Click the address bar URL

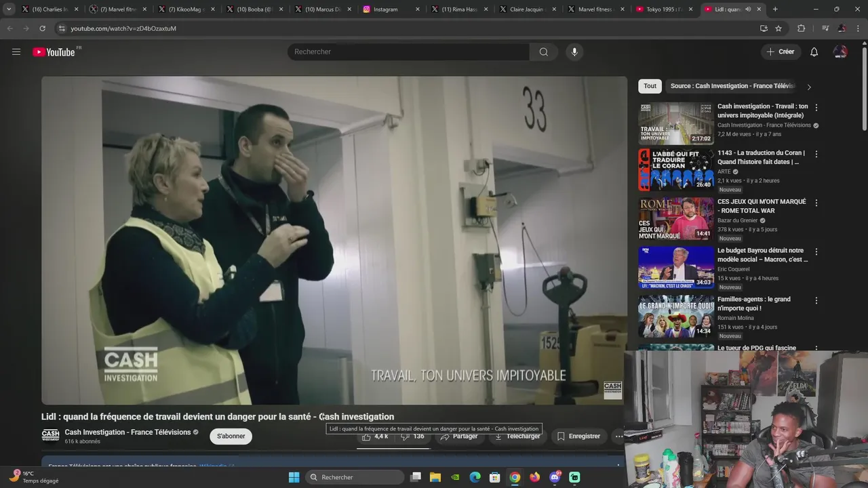pyautogui.click(x=123, y=28)
